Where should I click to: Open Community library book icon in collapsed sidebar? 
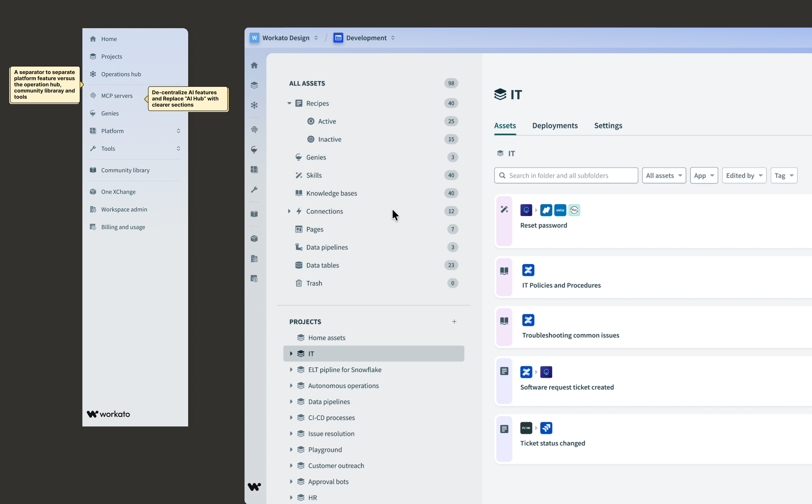pyautogui.click(x=254, y=214)
